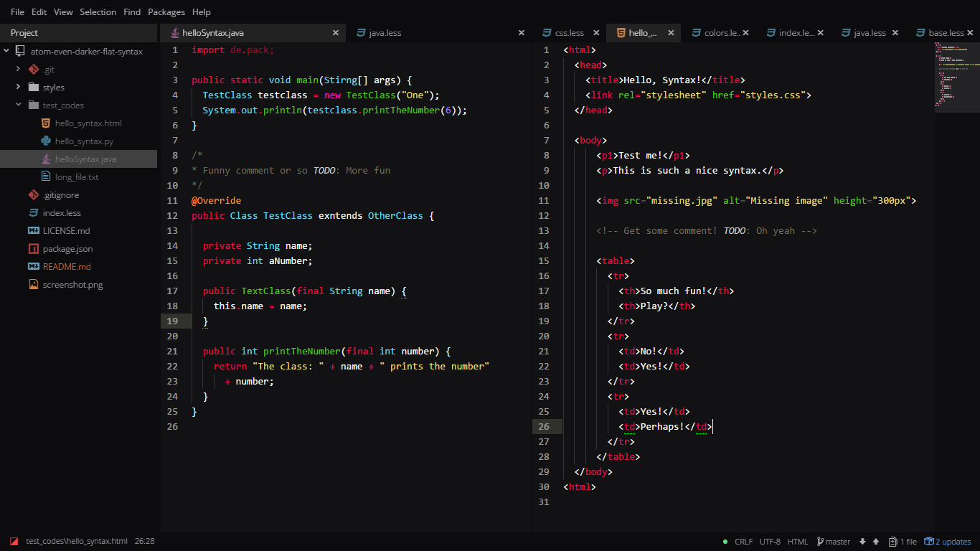The height and width of the screenshot is (551, 980).
Task: Switch to the colors.less tab
Action: click(x=718, y=32)
